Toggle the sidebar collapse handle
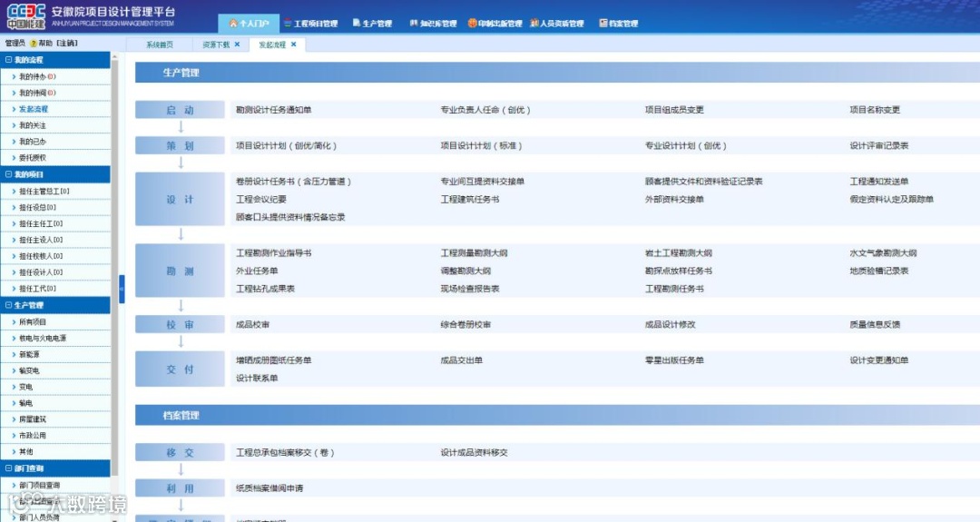 (122, 289)
